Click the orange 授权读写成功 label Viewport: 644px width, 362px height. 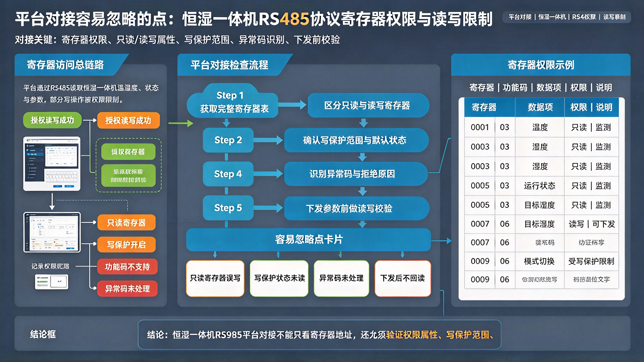128,121
